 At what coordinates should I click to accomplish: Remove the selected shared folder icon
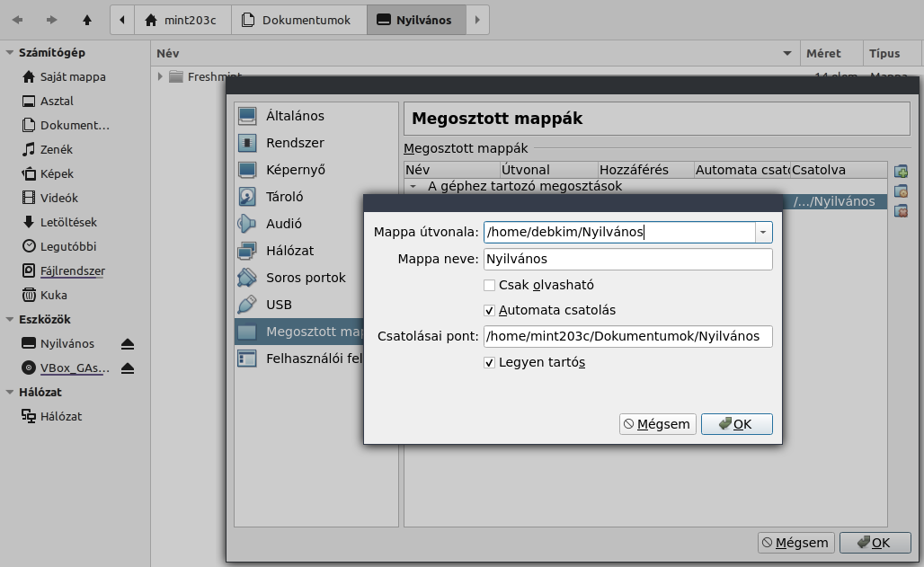click(901, 210)
